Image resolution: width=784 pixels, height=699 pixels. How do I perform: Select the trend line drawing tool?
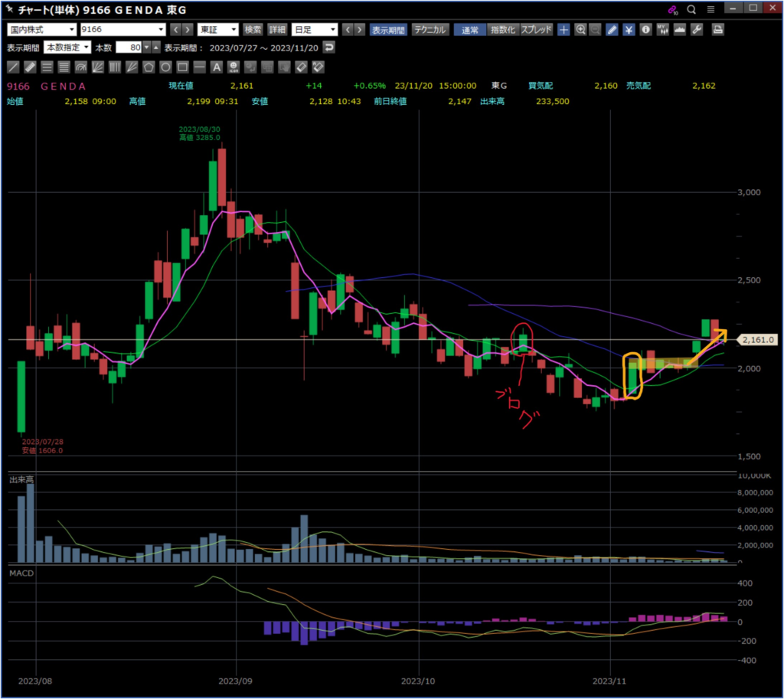13,67
